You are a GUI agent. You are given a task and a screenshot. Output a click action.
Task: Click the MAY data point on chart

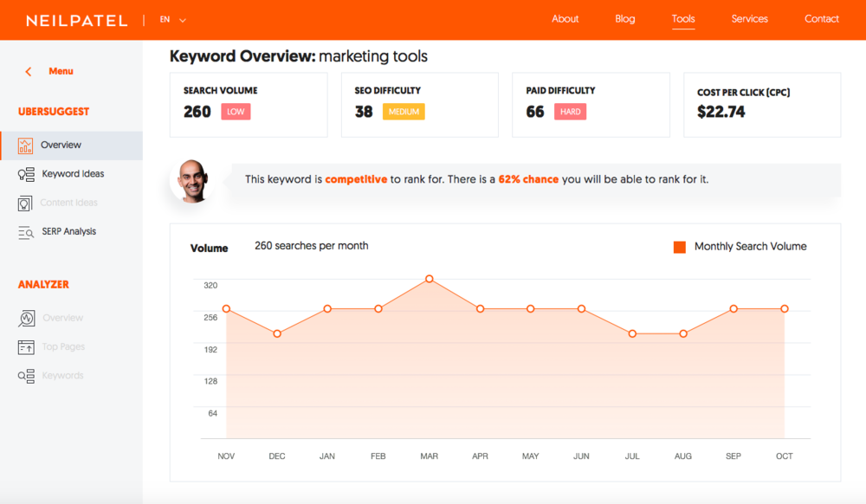point(531,308)
